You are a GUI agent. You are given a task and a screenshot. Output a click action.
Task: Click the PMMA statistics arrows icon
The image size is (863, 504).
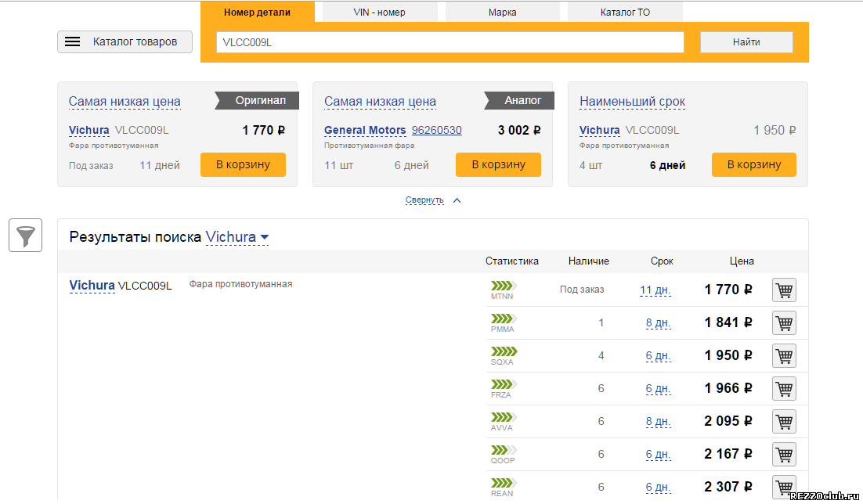pyautogui.click(x=504, y=319)
